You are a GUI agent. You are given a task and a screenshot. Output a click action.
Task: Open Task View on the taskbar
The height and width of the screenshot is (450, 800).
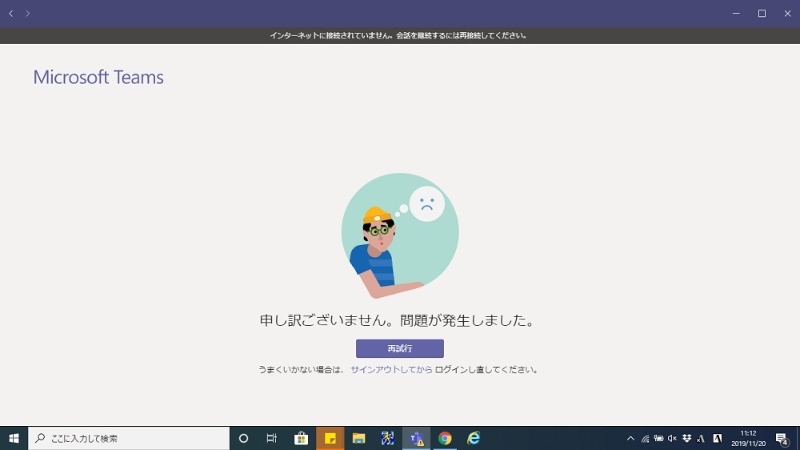pyautogui.click(x=272, y=438)
